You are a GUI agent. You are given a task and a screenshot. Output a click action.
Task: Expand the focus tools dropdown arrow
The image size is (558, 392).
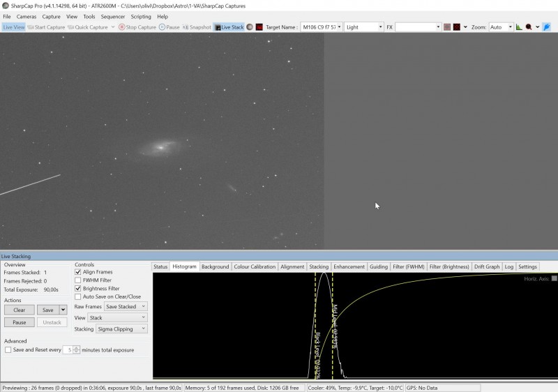[x=537, y=27]
